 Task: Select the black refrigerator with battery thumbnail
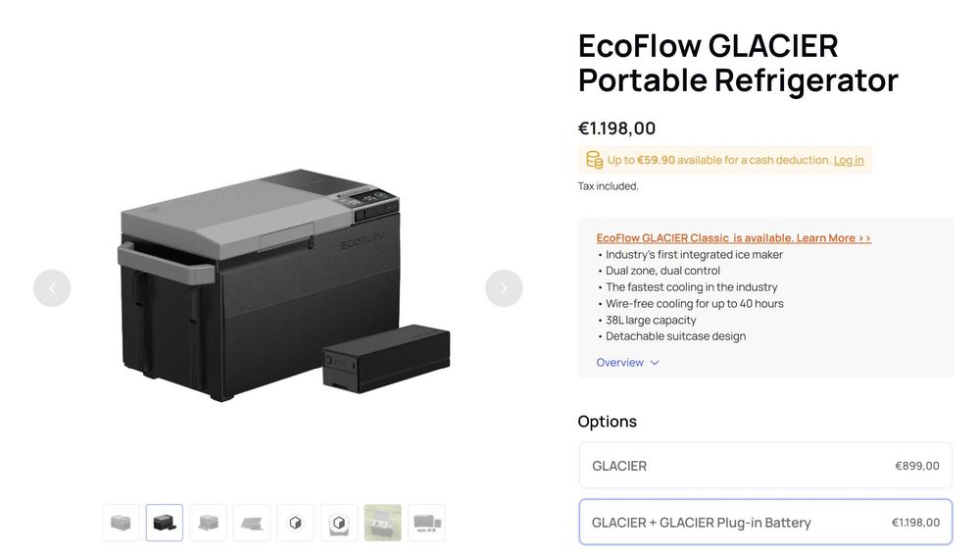pos(165,523)
